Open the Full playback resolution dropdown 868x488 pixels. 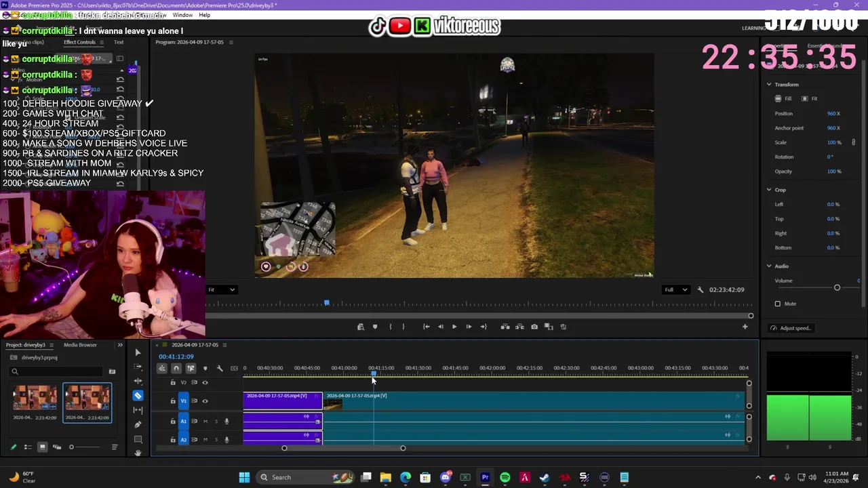click(676, 289)
